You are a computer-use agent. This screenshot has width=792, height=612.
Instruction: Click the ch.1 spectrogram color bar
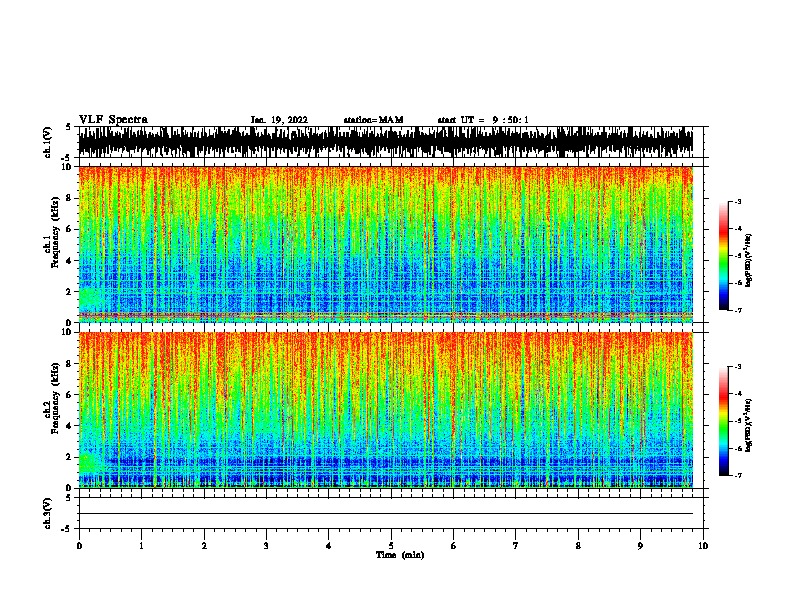pos(724,256)
